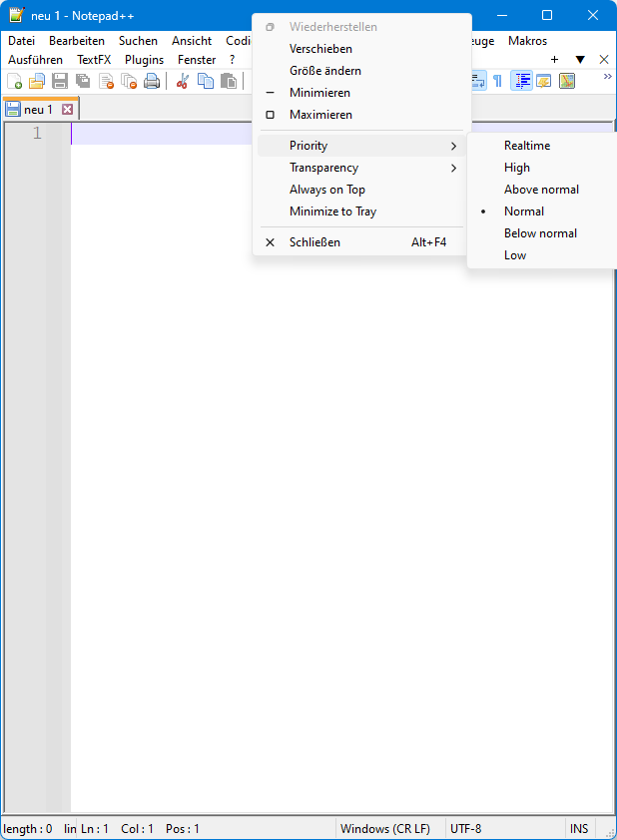The width and height of the screenshot is (617, 840).
Task: Choose Minimieren in the system menu
Action: pyautogui.click(x=361, y=93)
